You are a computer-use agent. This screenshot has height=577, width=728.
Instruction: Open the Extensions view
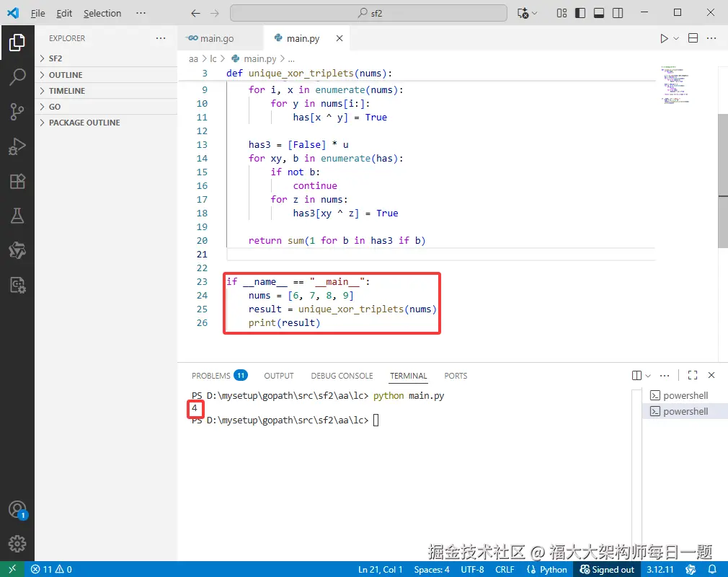point(17,181)
